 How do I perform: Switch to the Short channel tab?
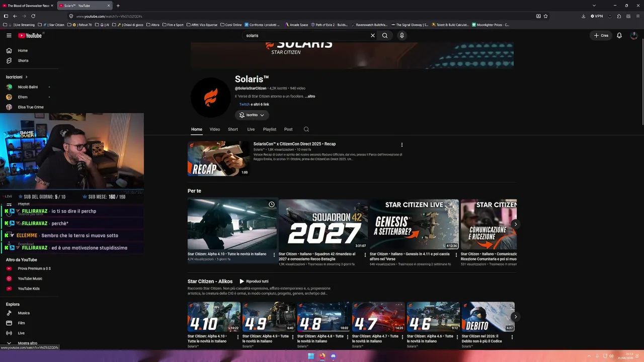(233, 129)
